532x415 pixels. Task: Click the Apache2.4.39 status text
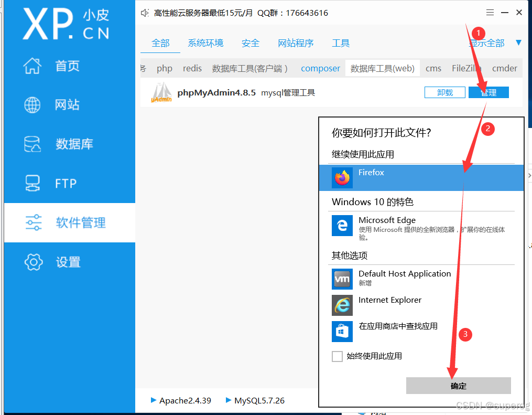[x=185, y=400]
